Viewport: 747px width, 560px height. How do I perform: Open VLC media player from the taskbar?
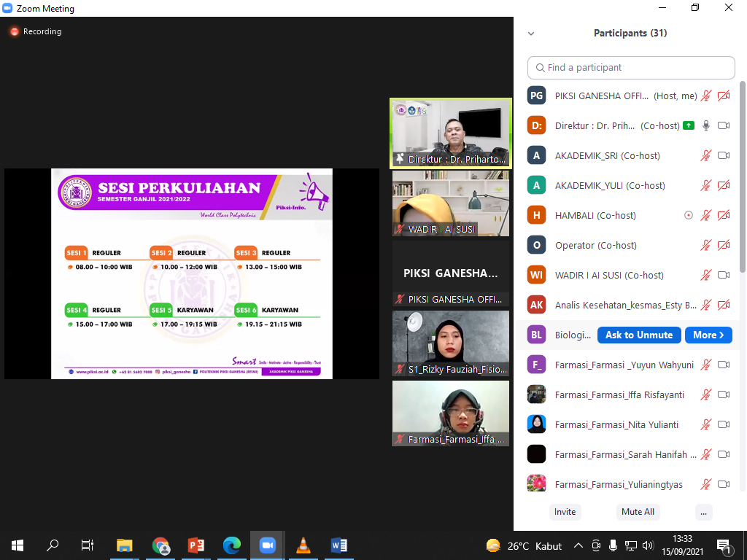coord(303,545)
